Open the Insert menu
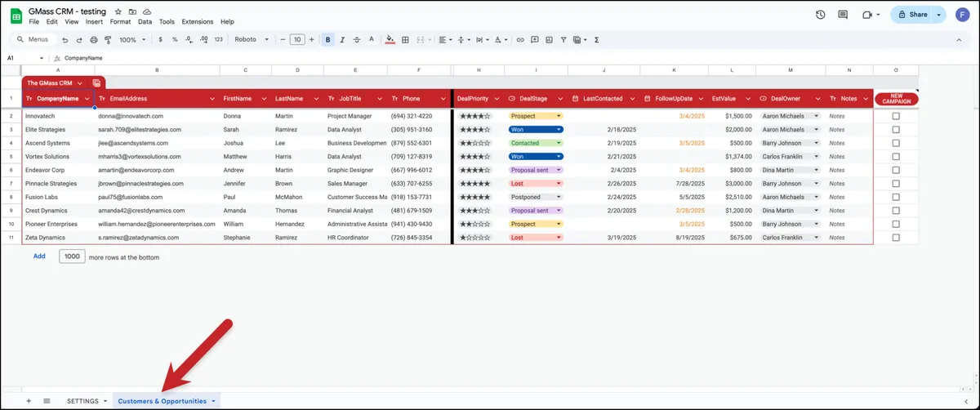This screenshot has width=980, height=410. [94, 22]
